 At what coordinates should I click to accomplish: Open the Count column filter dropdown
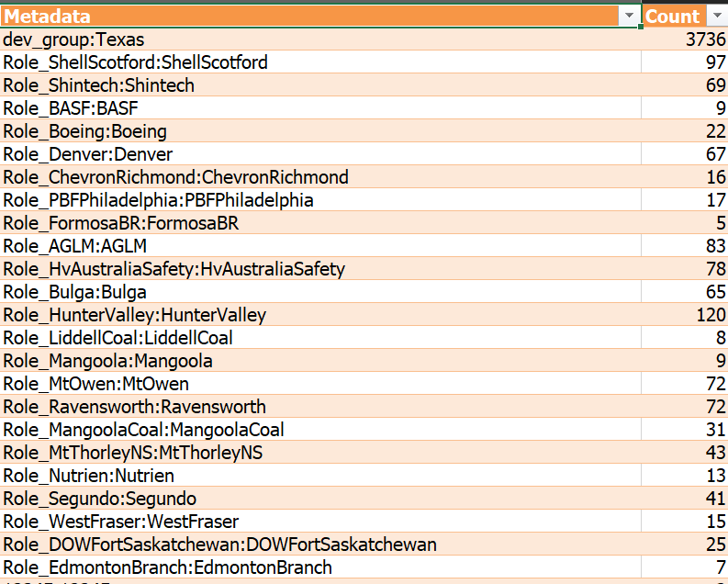coord(717,16)
